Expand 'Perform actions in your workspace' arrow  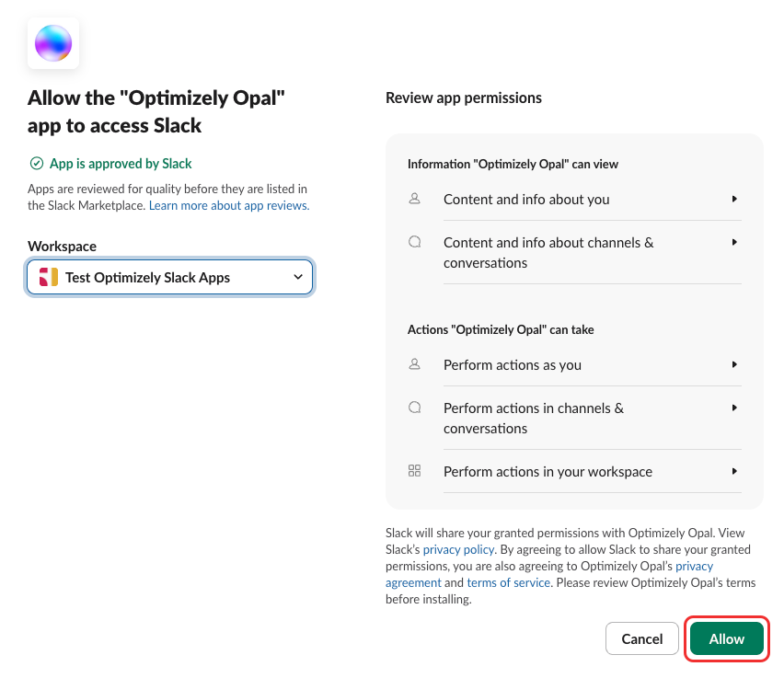[734, 471]
